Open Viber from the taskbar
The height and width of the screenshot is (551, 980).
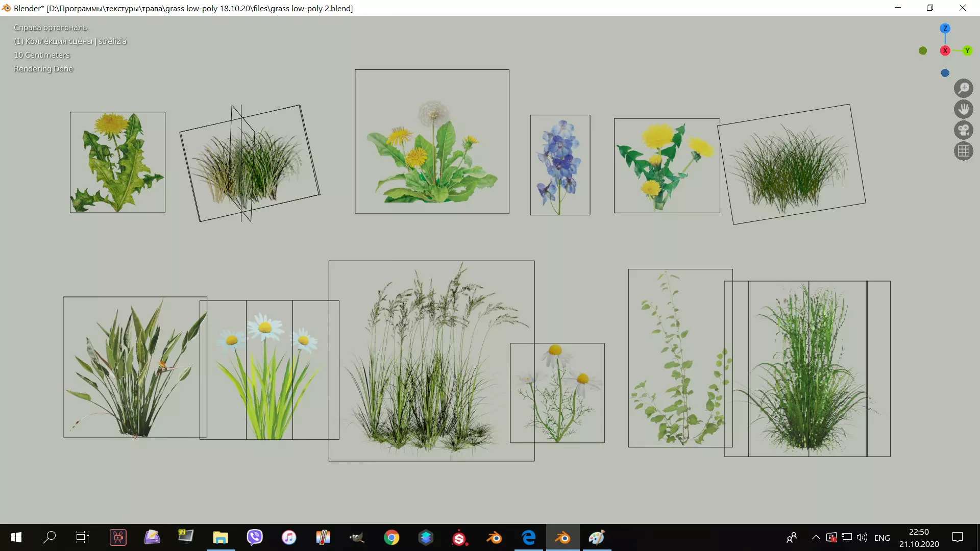(255, 537)
